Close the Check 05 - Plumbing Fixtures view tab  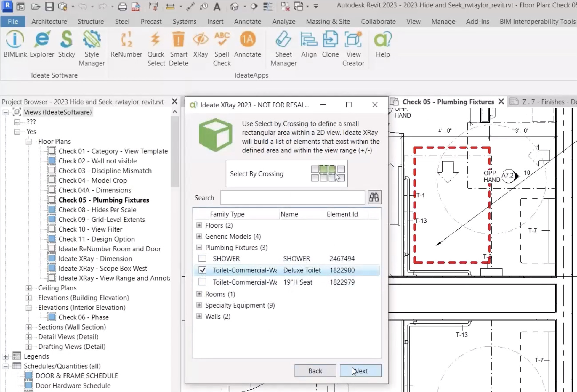point(501,102)
